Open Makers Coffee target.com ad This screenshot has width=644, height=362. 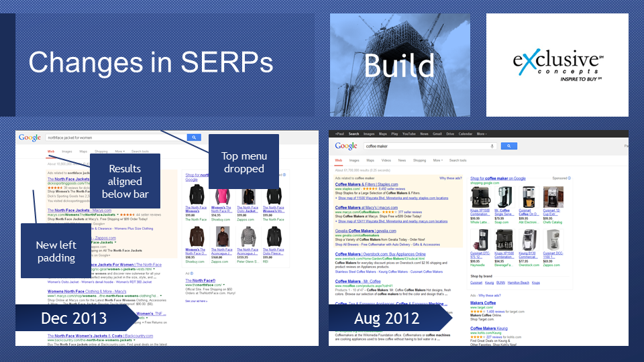[483, 303]
